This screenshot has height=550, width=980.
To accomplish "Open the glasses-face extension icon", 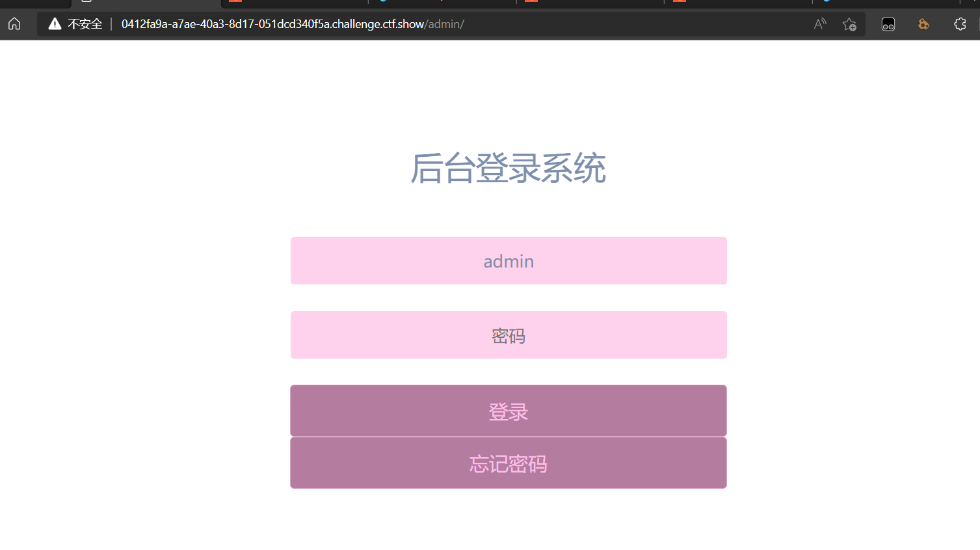I will tap(888, 24).
